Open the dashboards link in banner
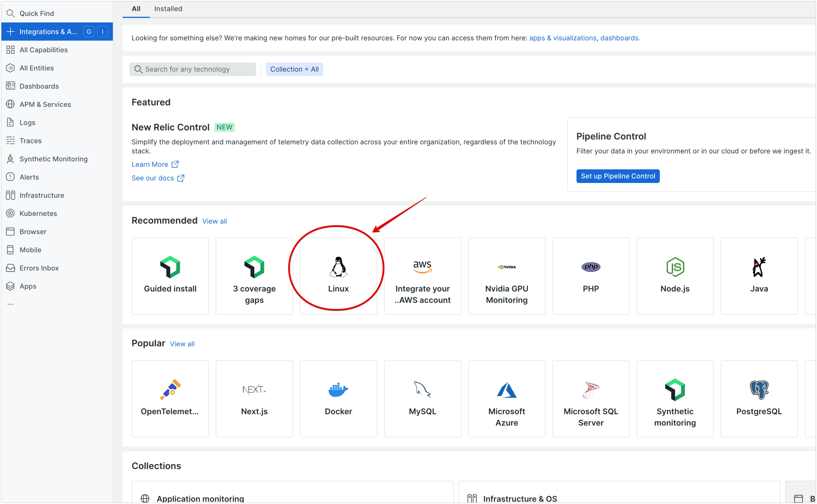The image size is (817, 504). click(620, 38)
